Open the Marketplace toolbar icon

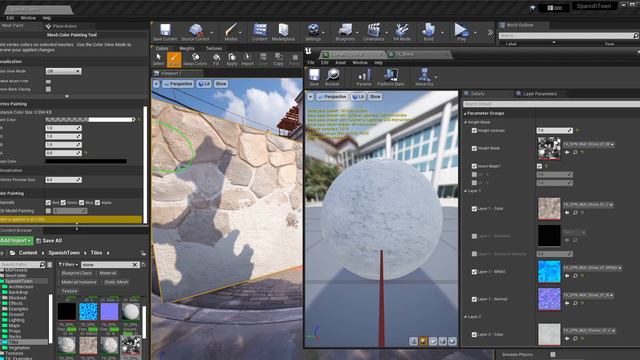[x=283, y=32]
